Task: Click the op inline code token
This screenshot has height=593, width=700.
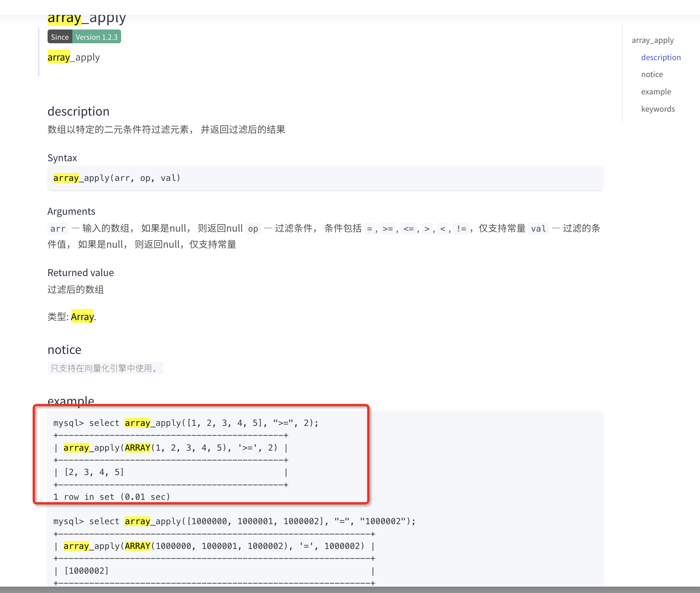Action: pyautogui.click(x=253, y=228)
